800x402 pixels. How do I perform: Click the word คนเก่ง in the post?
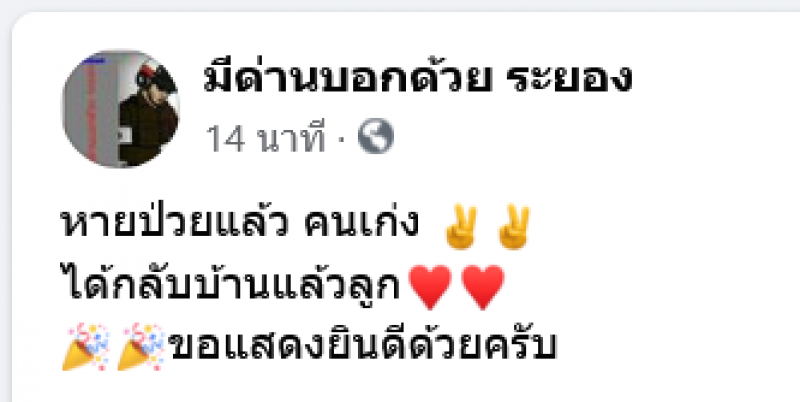(361, 223)
